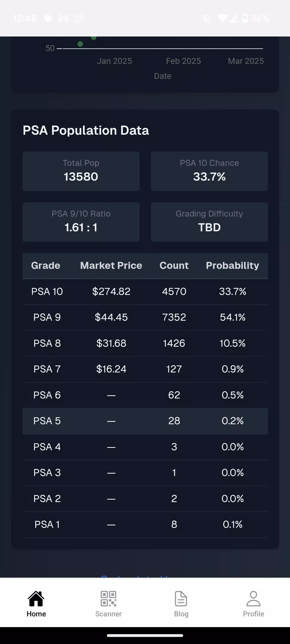Open the Scanner QR code icon
Viewport: 290px width, 644px height.
coord(108,598)
